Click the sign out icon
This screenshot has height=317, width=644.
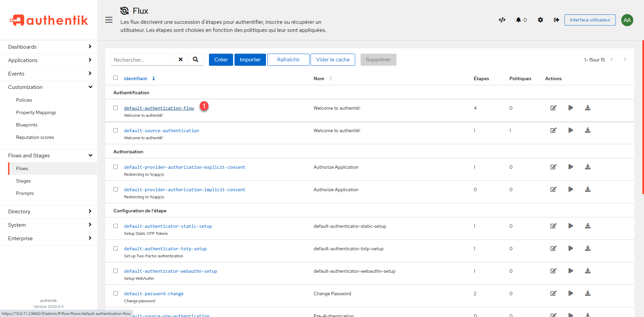(x=556, y=20)
